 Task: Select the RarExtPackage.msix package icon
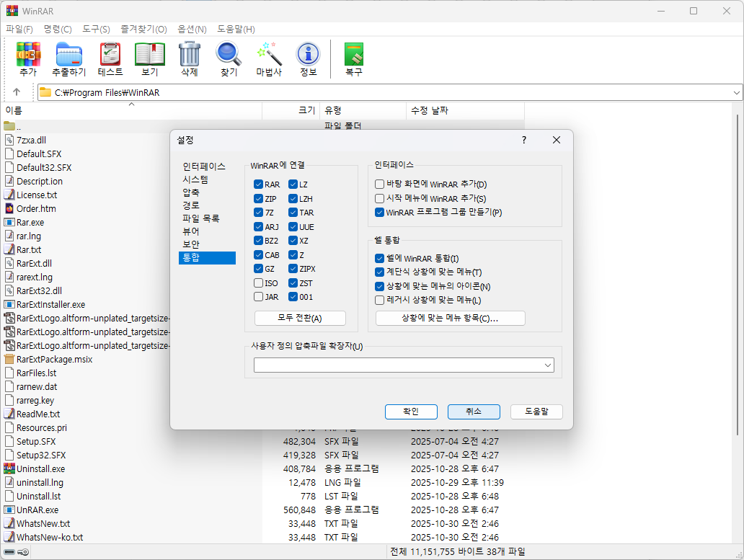coord(9,359)
